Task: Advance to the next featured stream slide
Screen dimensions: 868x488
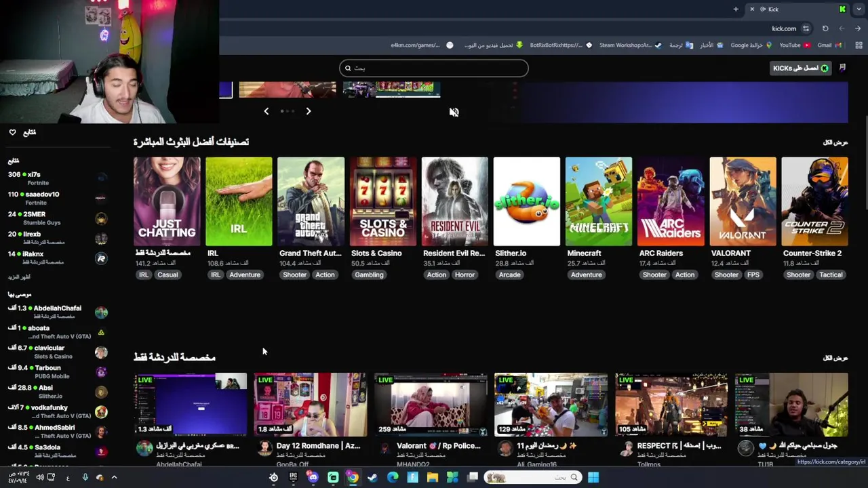Action: (308, 111)
